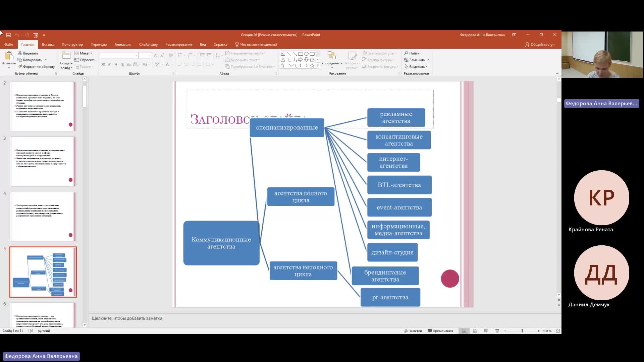Screen dimensions: 644x362
Task: Open the font name combo box
Action: 119,55
